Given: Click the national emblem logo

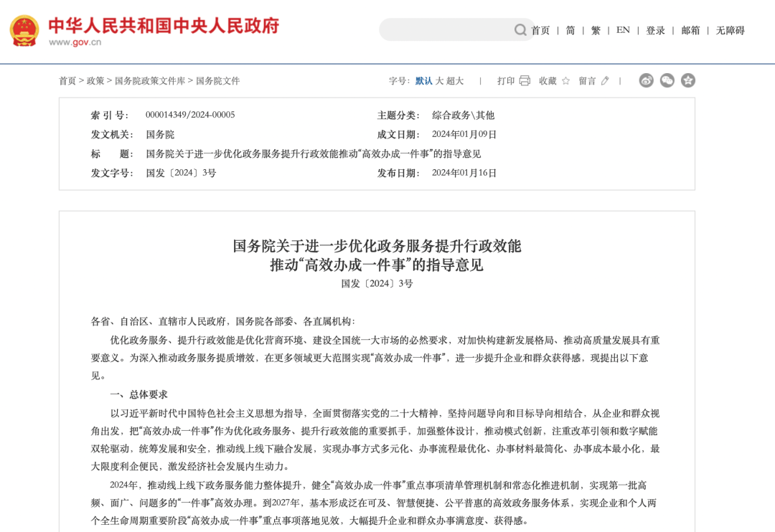Looking at the screenshot, I should pyautogui.click(x=24, y=30).
